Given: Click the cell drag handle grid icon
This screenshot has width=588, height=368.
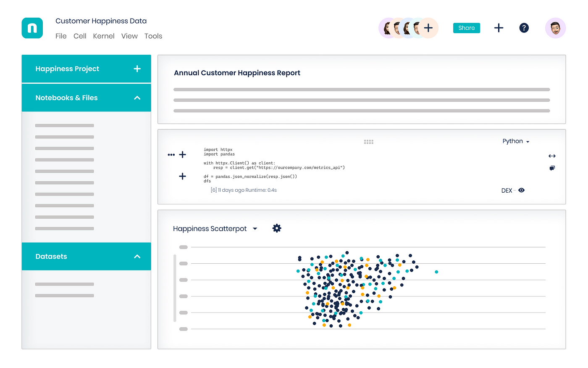Looking at the screenshot, I should (x=369, y=142).
